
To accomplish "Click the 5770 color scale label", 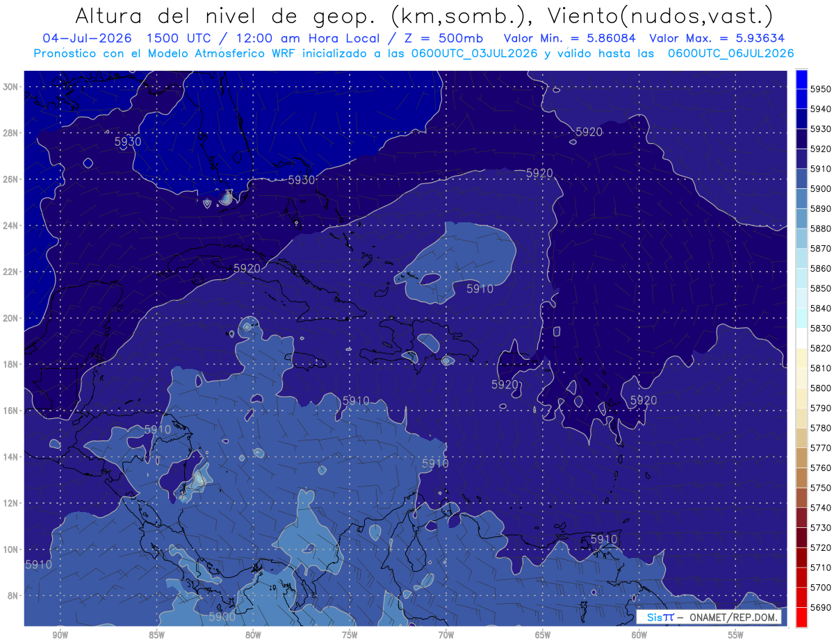I will pyautogui.click(x=821, y=447).
